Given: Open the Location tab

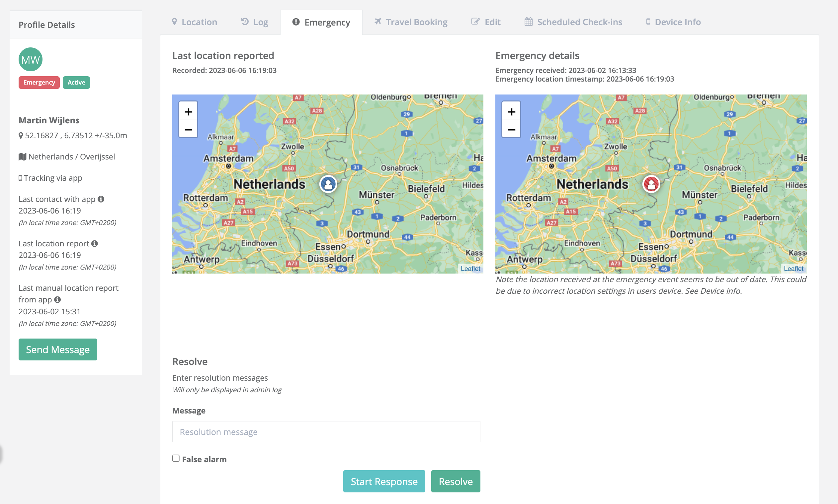Looking at the screenshot, I should coord(195,22).
